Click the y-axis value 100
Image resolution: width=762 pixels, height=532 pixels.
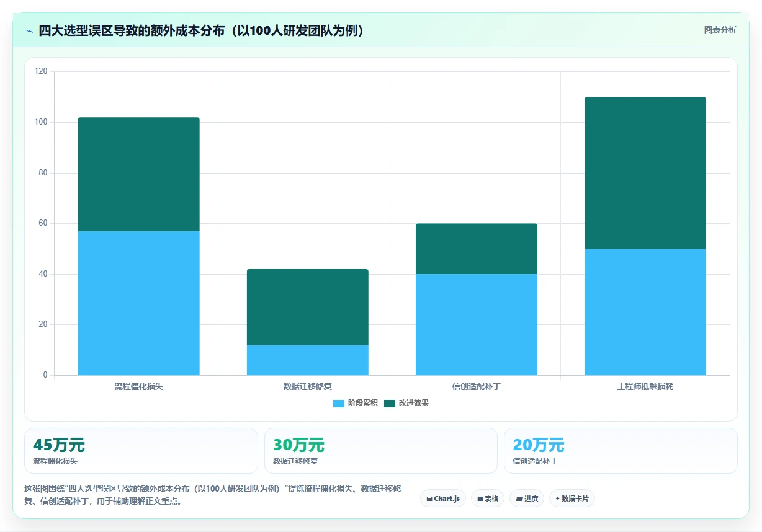point(41,122)
